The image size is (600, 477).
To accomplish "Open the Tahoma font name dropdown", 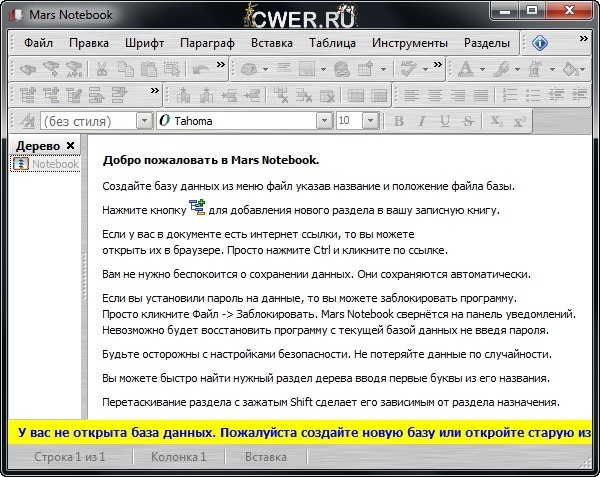I will tap(323, 121).
